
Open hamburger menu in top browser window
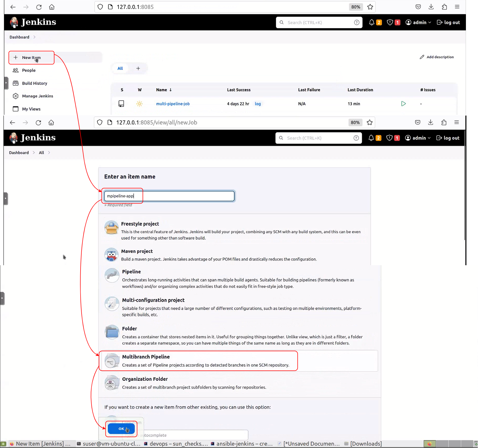point(457,7)
